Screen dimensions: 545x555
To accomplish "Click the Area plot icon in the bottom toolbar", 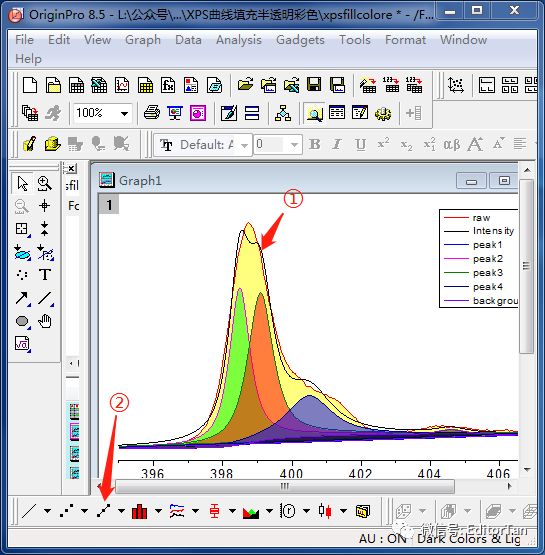I will 251,511.
